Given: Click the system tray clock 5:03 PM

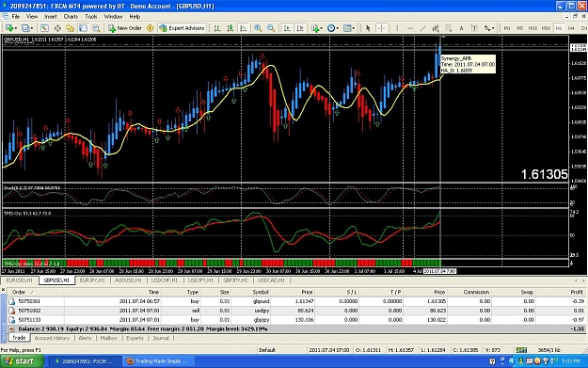Looking at the screenshot, I should (x=571, y=361).
